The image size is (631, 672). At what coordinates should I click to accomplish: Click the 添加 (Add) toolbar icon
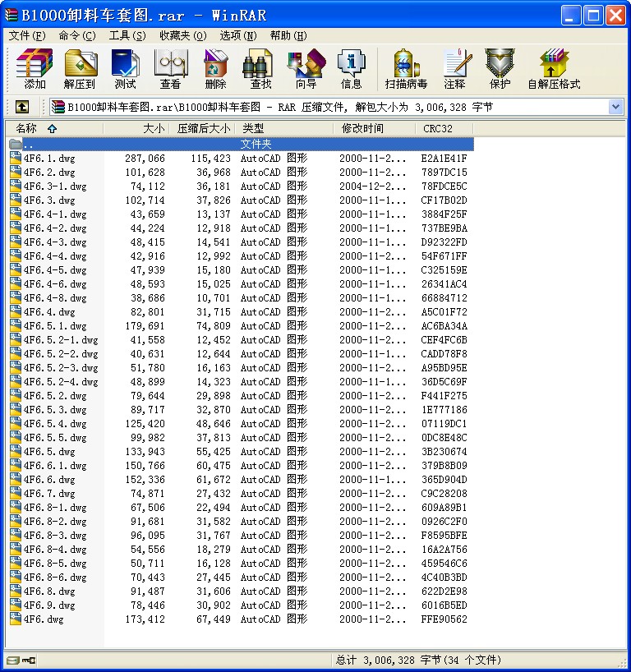point(35,63)
